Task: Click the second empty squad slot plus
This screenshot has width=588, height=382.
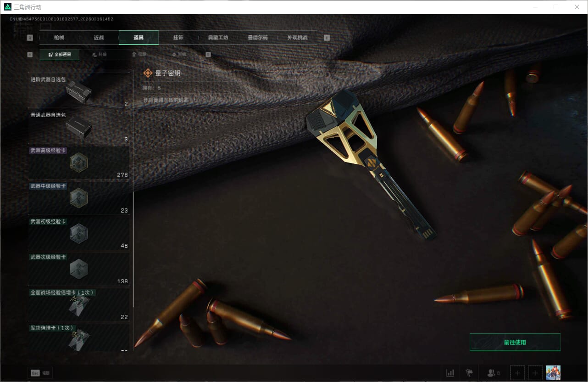Action: (535, 373)
